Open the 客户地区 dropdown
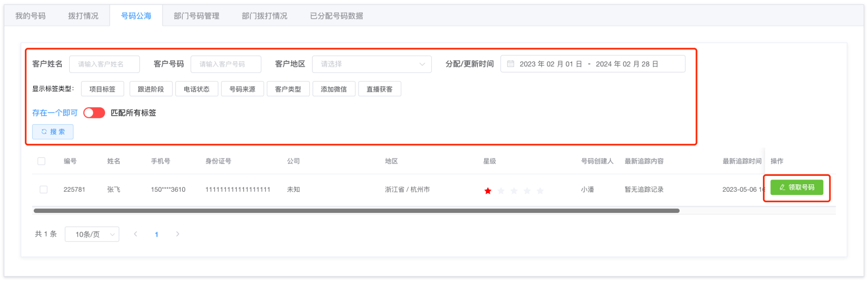This screenshot has width=868, height=281. pos(372,64)
